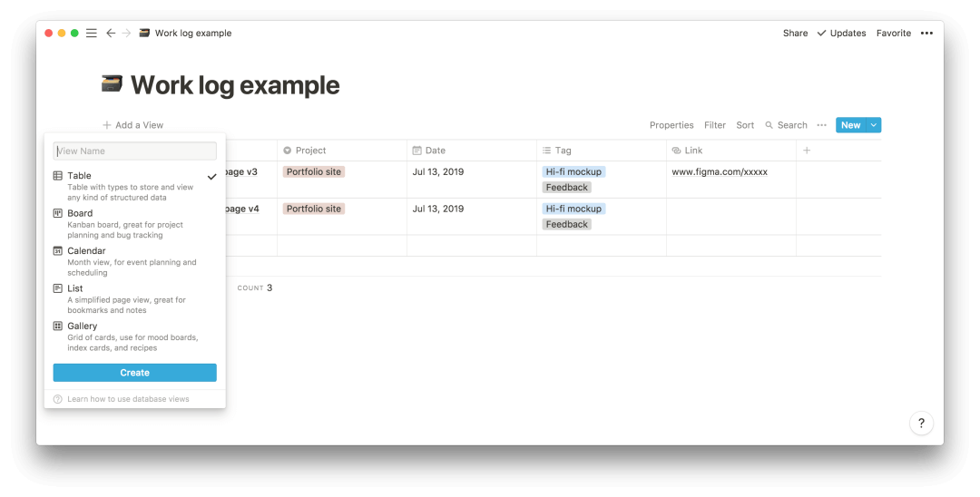Viewport: 980px width, 497px height.
Task: Choose the Calendar view type
Action: [x=134, y=261]
